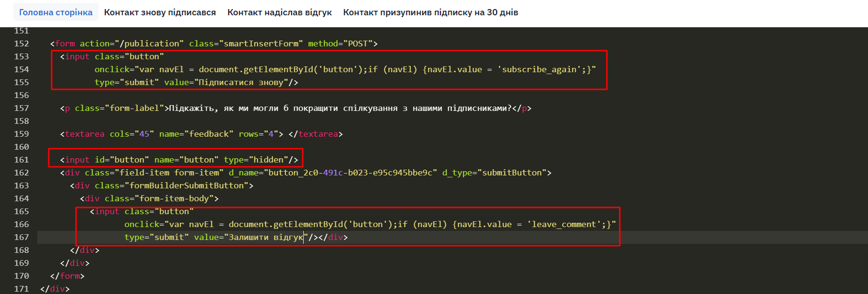Click the closing </div> tag on line 168
The image size is (868, 294).
coord(85,250)
